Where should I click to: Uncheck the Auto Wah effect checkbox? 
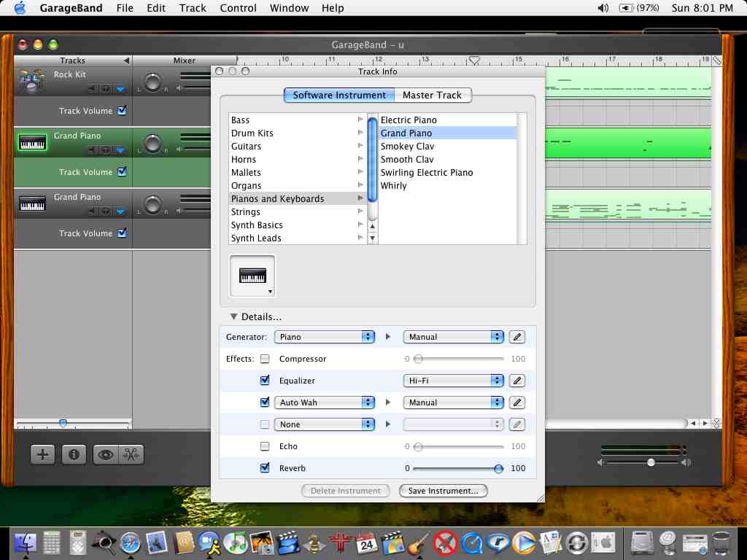(x=265, y=402)
